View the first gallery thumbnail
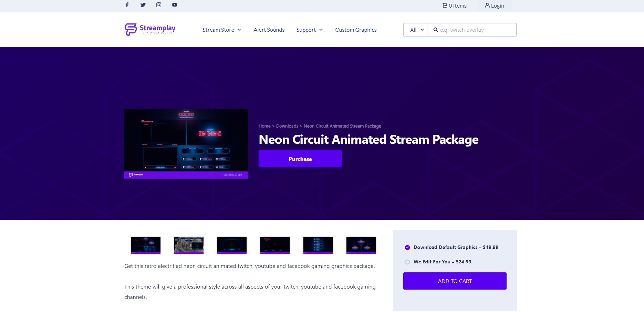 click(146, 245)
